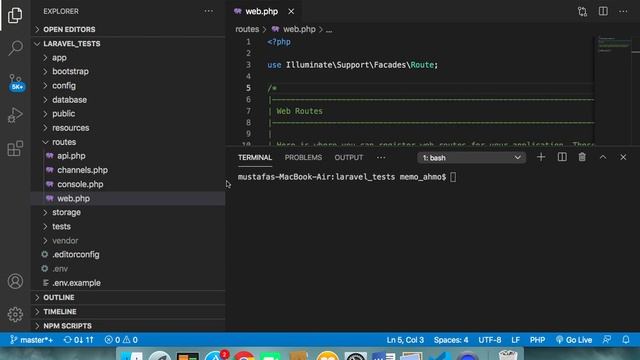Kill terminal with trash icon
The width and height of the screenshot is (640, 360).
pos(582,157)
